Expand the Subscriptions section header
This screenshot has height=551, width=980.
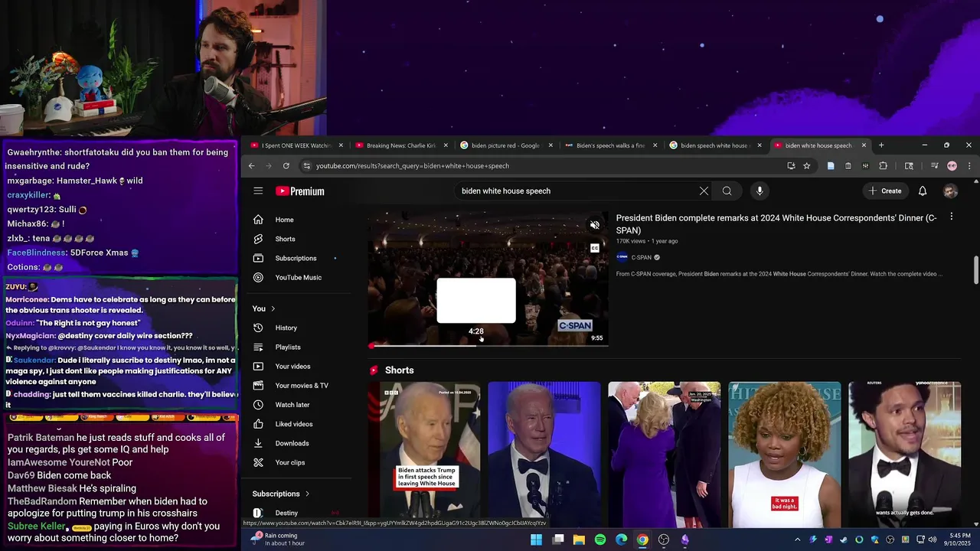point(281,494)
